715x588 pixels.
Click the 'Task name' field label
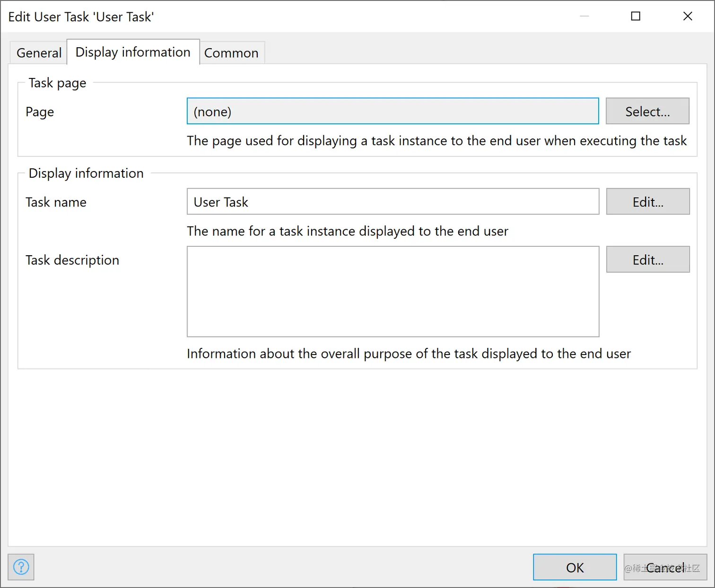[56, 202]
